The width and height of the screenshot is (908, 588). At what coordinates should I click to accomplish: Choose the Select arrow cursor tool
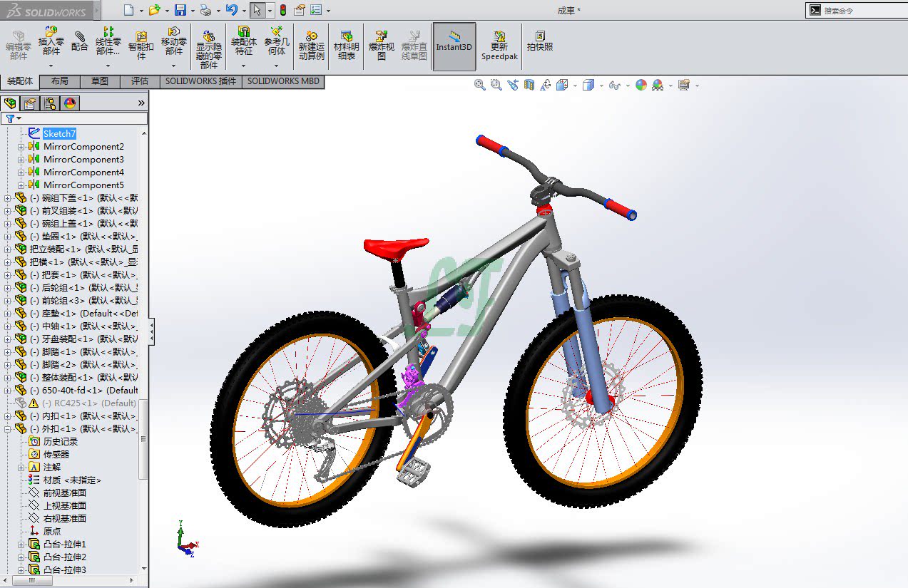(257, 10)
